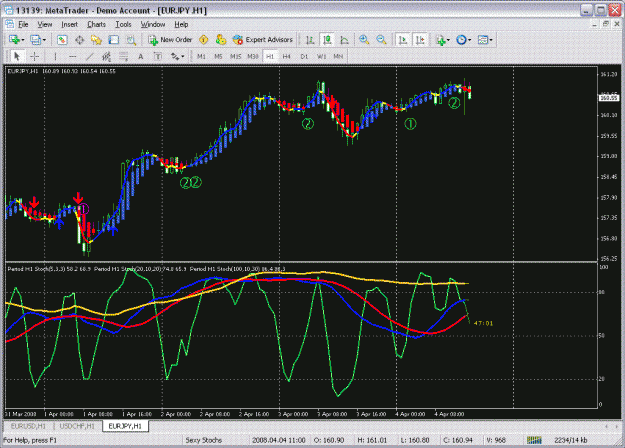Image resolution: width=625 pixels, height=448 pixels.
Task: Zoom out on the chart
Action: [x=381, y=40]
